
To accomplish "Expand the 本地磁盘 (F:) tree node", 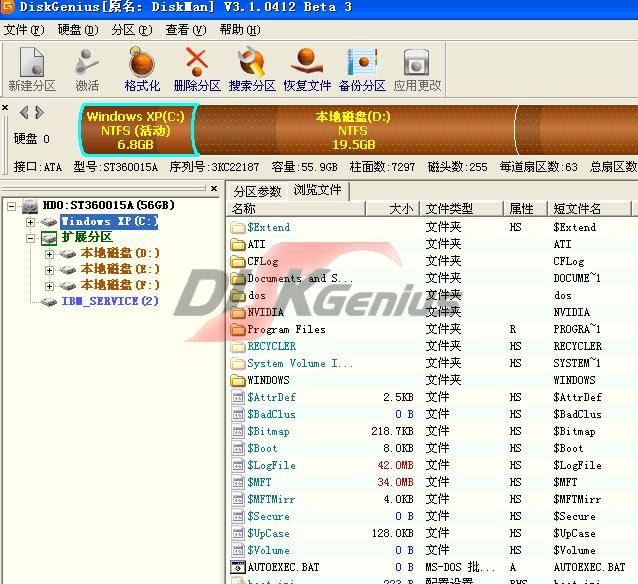I will pyautogui.click(x=49, y=286).
